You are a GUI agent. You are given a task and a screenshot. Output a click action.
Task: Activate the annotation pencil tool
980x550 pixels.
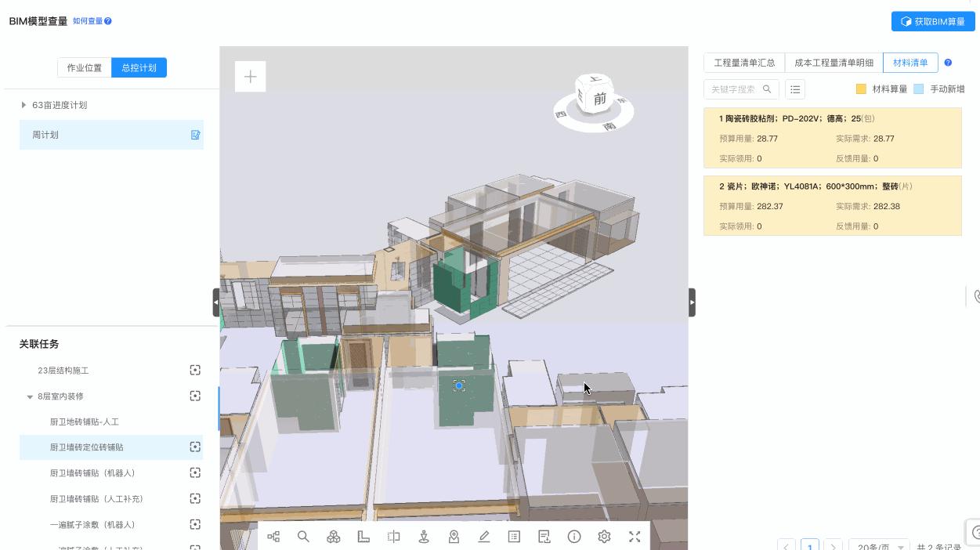coord(484,537)
